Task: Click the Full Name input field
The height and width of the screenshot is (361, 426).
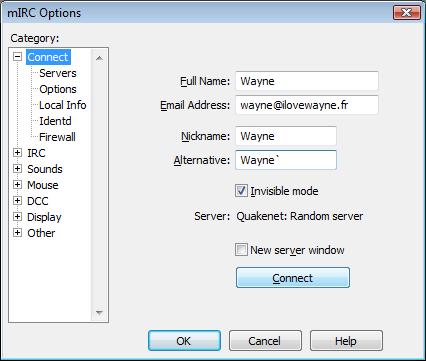Action: tap(307, 81)
